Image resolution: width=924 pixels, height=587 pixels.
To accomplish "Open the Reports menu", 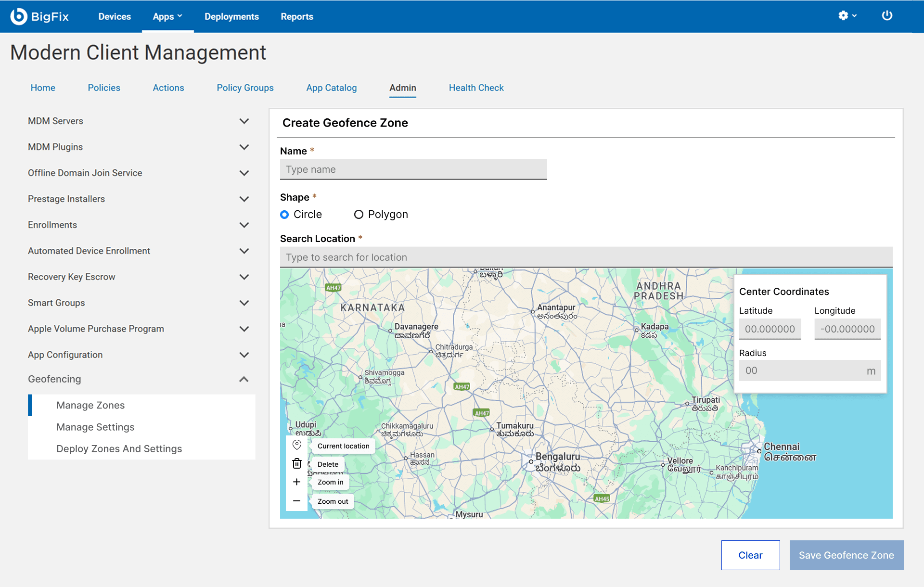I will [x=297, y=16].
